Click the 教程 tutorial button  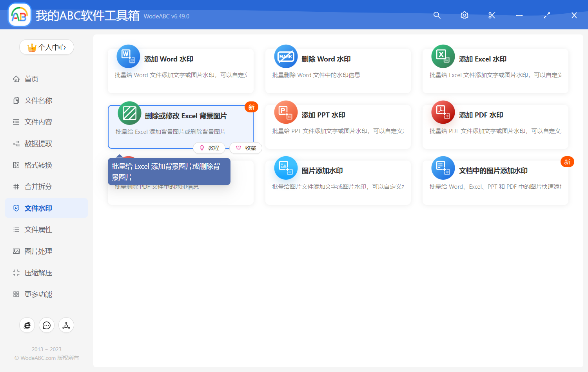(210, 148)
